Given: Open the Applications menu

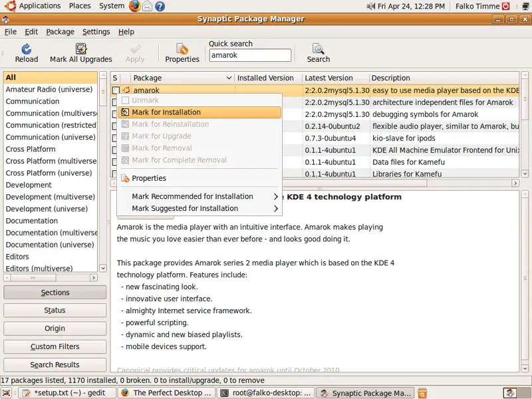Looking at the screenshot, I should coord(40,6).
